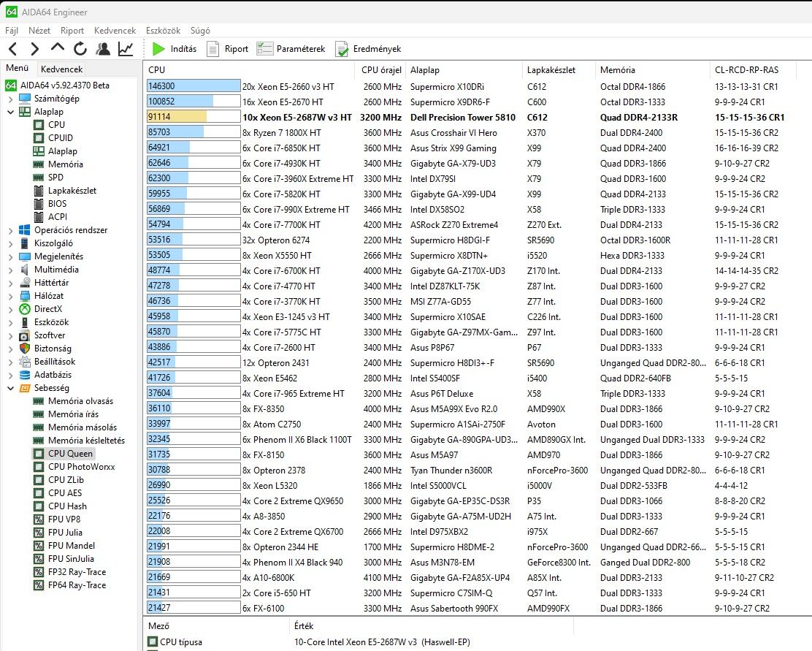Expand the DirectX tree node

coord(10,309)
